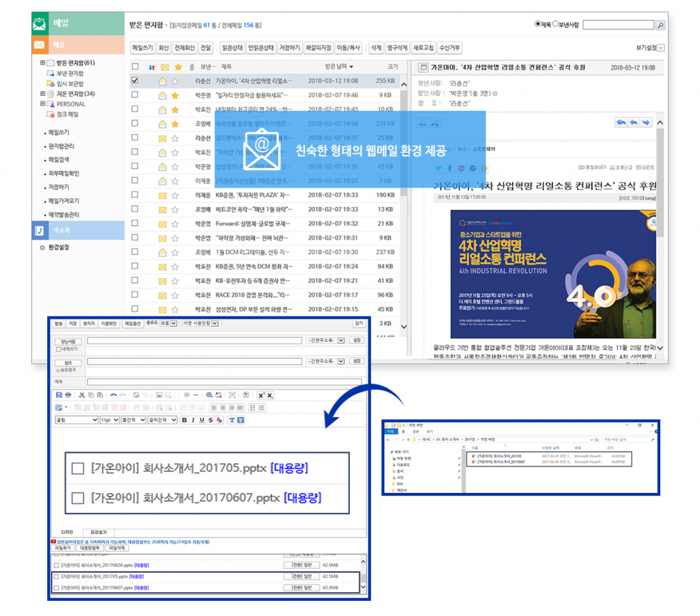This screenshot has width=700, height=616.
Task: Click the Bold formatting icon in the editor
Action: pyautogui.click(x=184, y=420)
